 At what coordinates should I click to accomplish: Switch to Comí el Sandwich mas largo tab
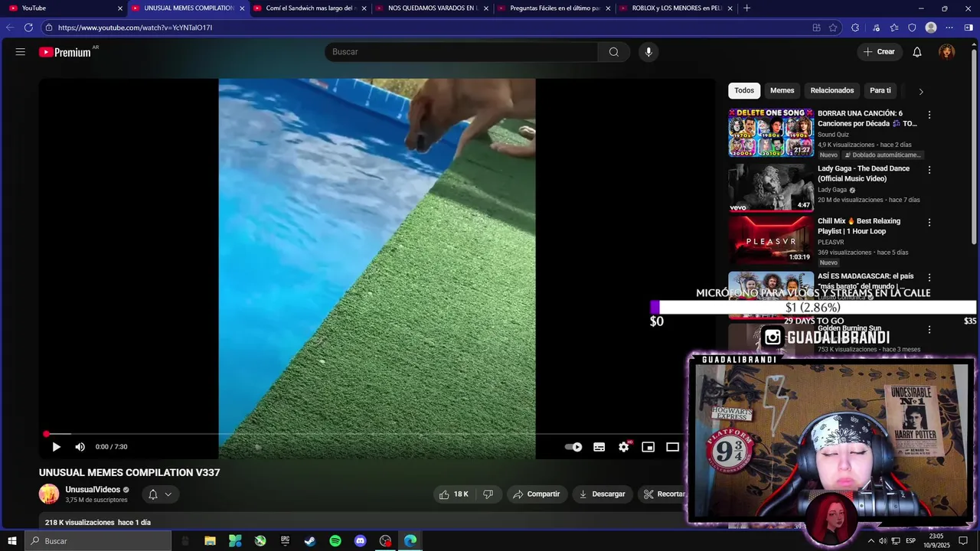[309, 8]
